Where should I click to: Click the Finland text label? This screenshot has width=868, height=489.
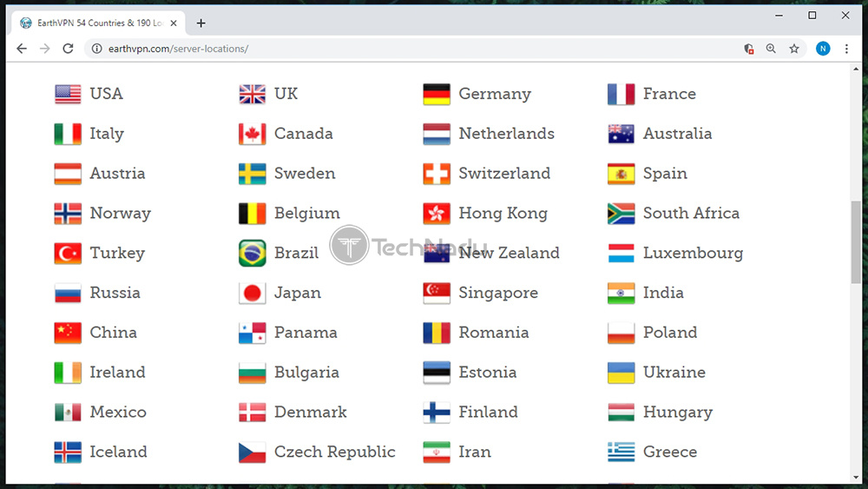[488, 413]
